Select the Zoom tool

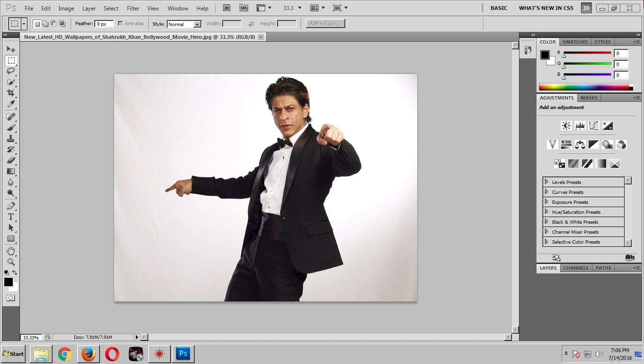10,261
